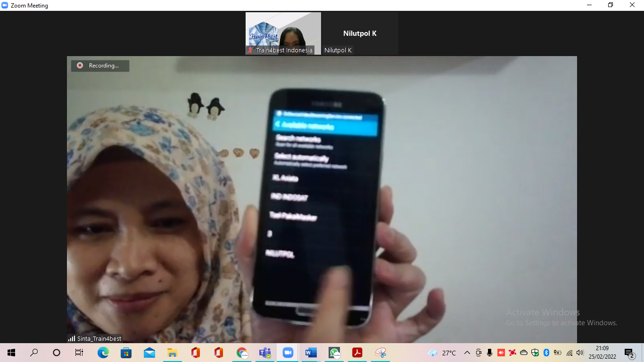Open Task View from the taskbar
The height and width of the screenshot is (362, 644).
pos(79,353)
